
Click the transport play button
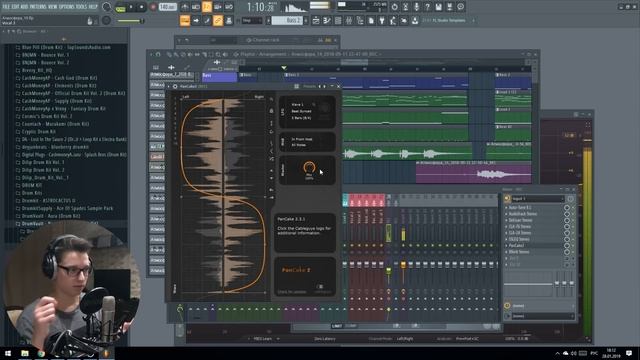pos(131,7)
